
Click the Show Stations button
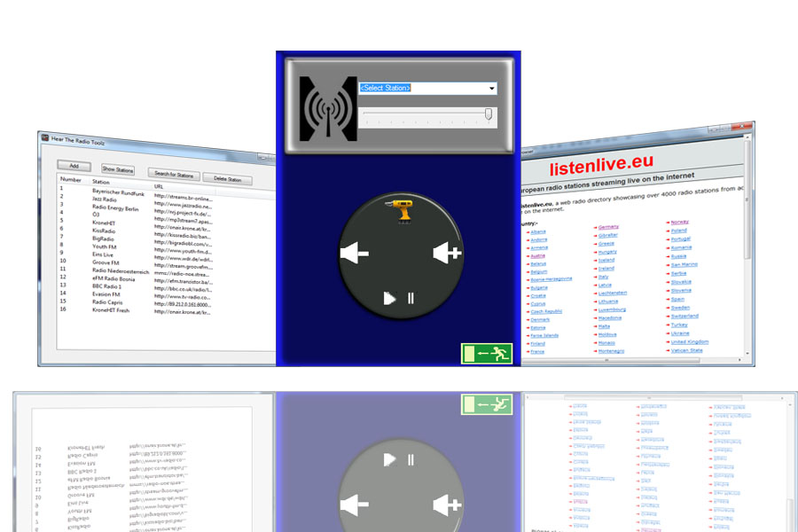[118, 169]
